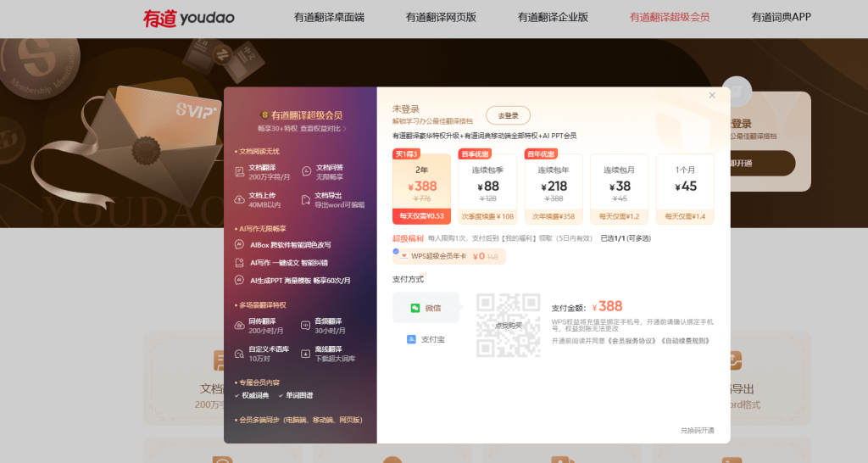Click the 同传翻译 feature icon

point(240,326)
